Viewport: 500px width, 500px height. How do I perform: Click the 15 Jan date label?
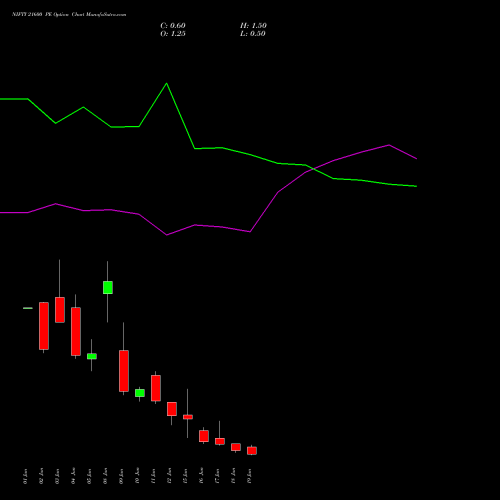coord(185,476)
